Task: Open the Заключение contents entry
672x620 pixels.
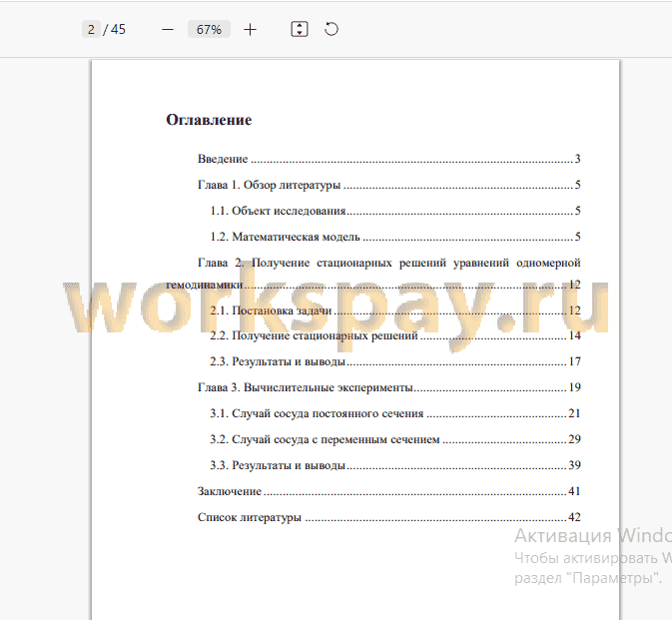Action: pyautogui.click(x=388, y=491)
